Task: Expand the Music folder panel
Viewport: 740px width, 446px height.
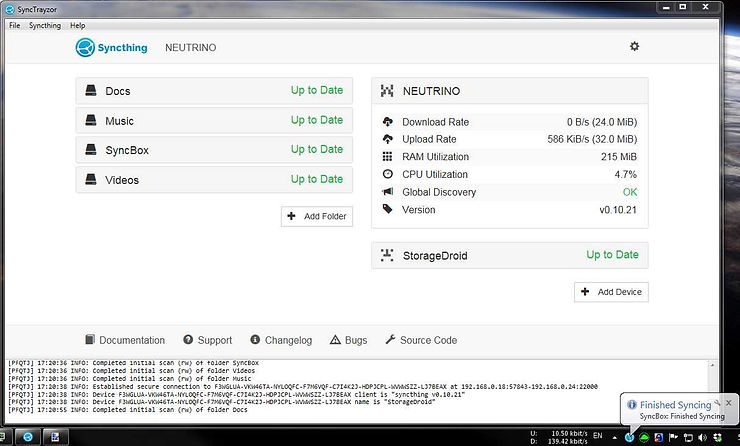Action: coord(214,120)
